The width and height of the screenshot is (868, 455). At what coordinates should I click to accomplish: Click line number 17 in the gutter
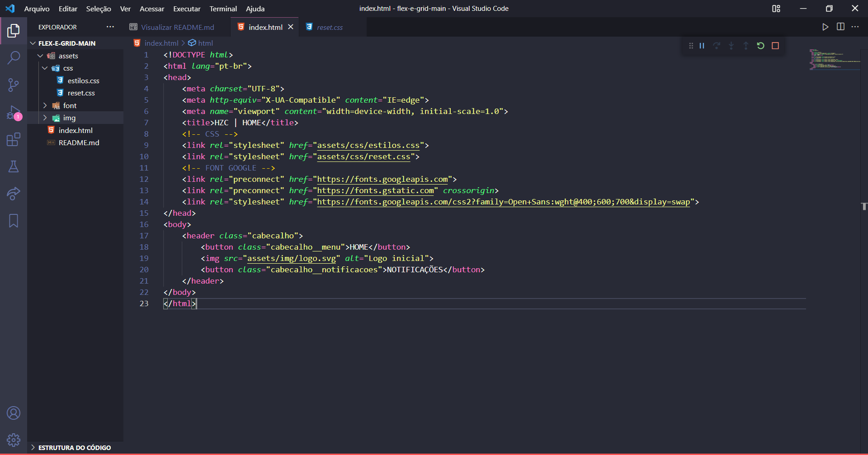(144, 236)
